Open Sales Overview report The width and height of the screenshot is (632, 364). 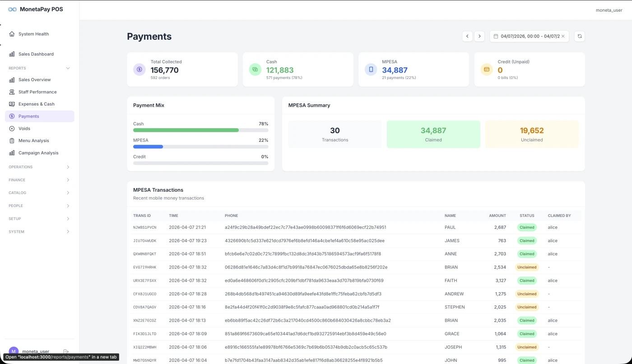[x=33, y=79]
